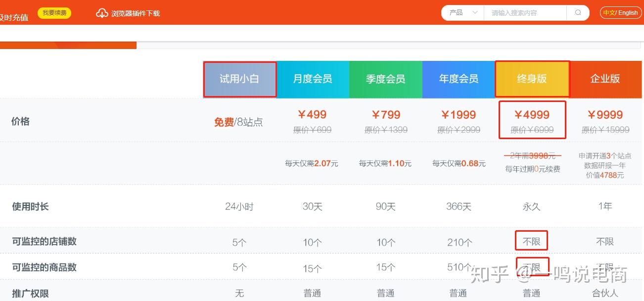Switch language to English
This screenshot has width=644, height=301.
tap(628, 13)
